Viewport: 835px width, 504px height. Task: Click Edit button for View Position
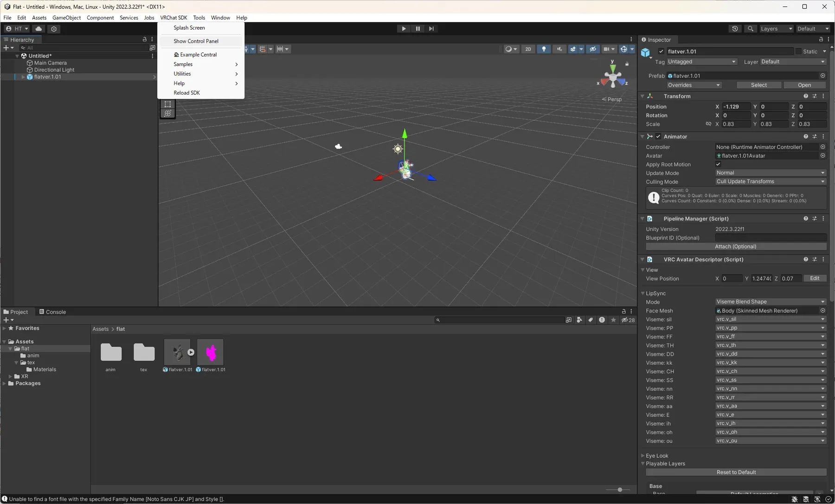[x=815, y=279]
